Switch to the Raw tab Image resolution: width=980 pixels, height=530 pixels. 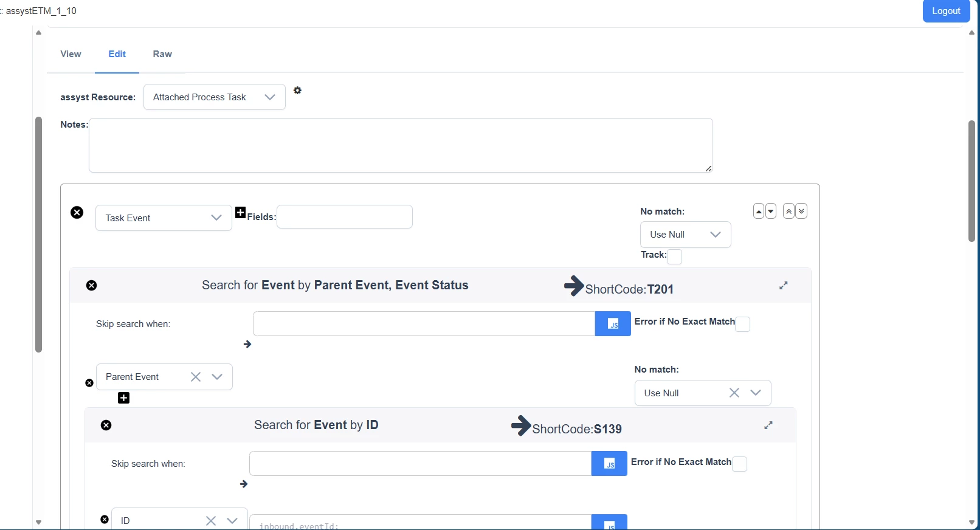pos(162,54)
